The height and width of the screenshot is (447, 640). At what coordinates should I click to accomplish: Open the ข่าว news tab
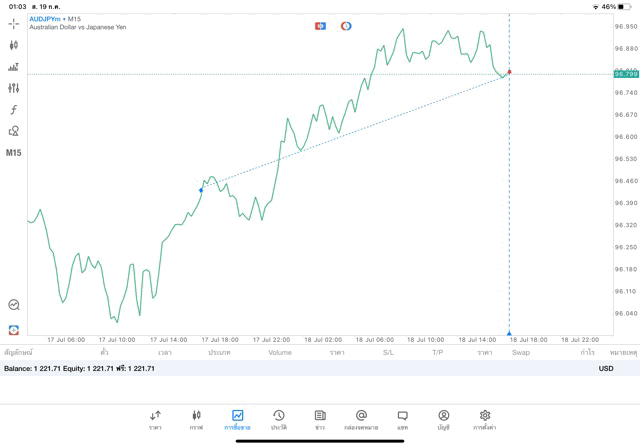[319, 419]
